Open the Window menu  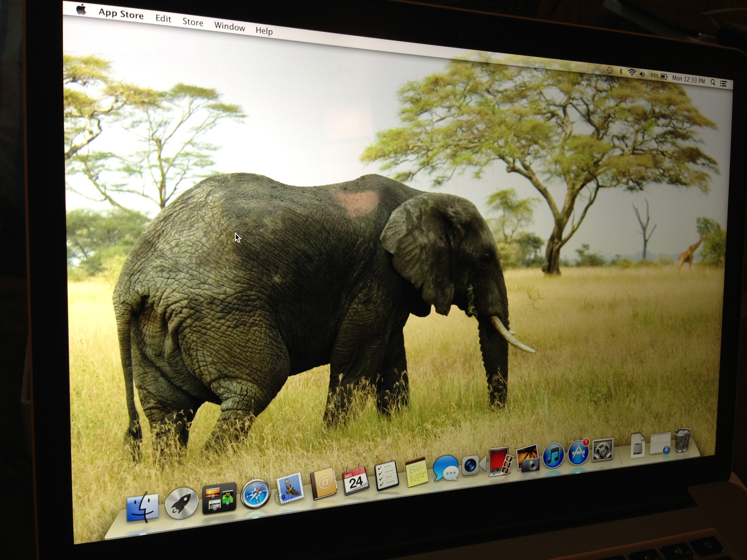[x=230, y=26]
